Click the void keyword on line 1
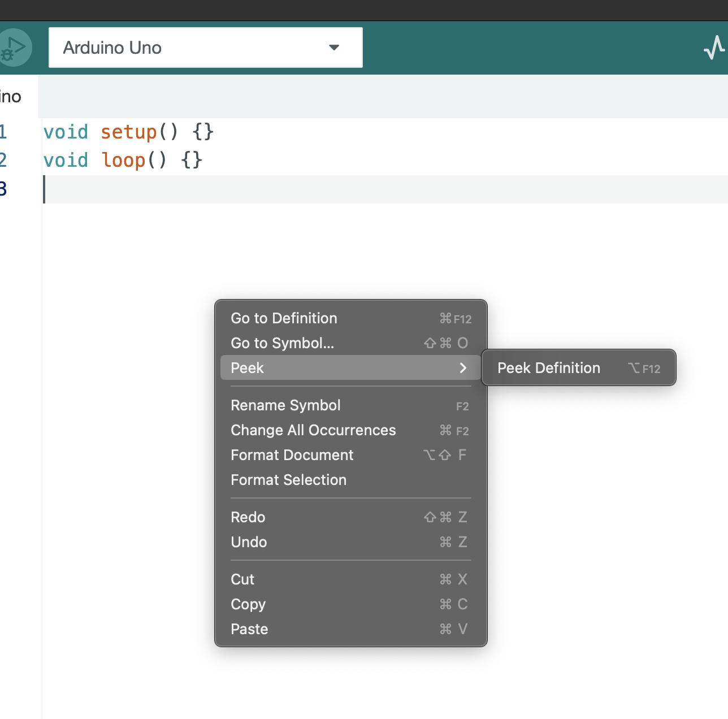The height and width of the screenshot is (719, 728). pyautogui.click(x=66, y=132)
